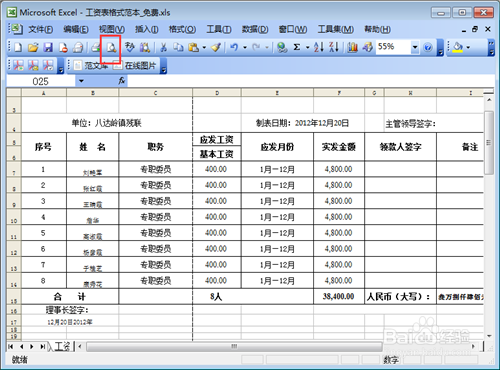Click the E-mail icon on the toolbar

[78, 48]
